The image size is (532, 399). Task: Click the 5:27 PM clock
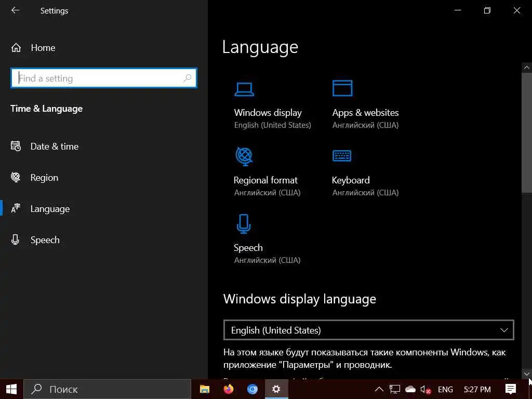[477, 390]
